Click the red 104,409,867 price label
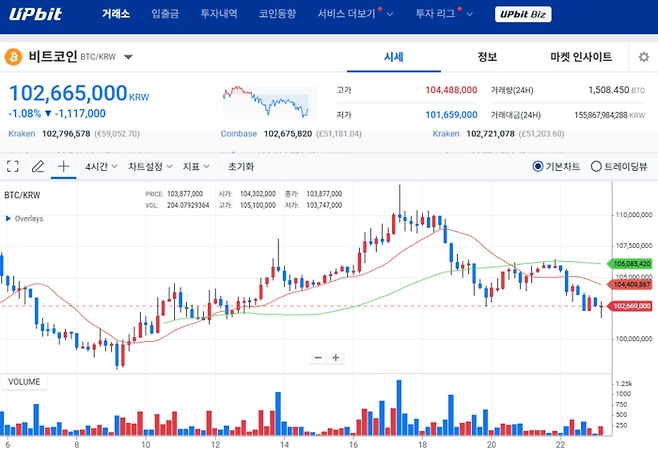The width and height of the screenshot is (658, 449). click(x=629, y=285)
